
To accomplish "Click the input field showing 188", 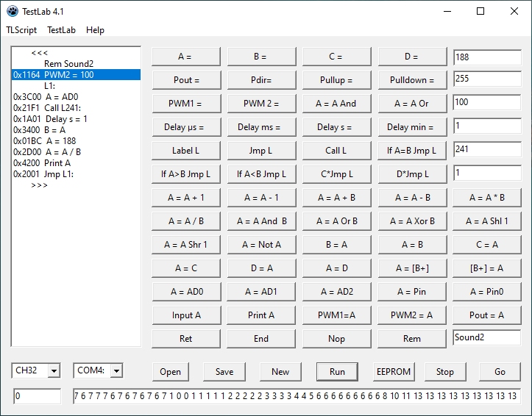I will tap(486, 57).
